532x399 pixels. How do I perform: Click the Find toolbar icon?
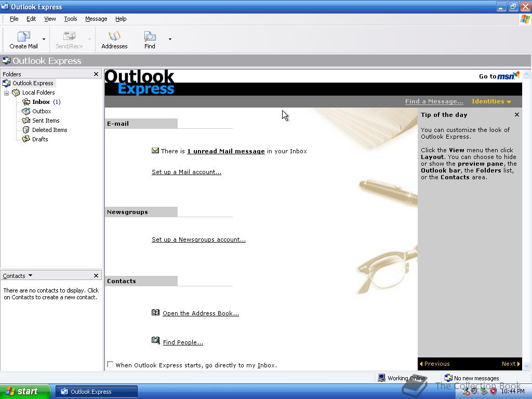click(150, 36)
